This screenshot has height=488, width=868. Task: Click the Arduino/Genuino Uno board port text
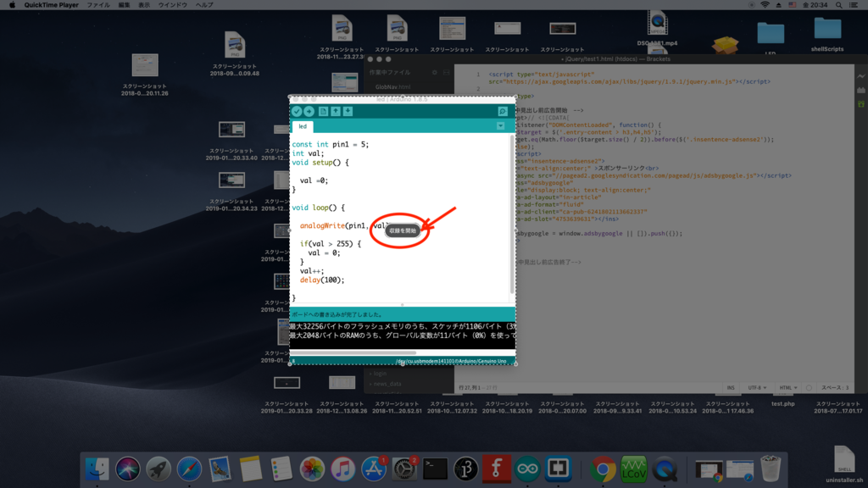[451, 361]
